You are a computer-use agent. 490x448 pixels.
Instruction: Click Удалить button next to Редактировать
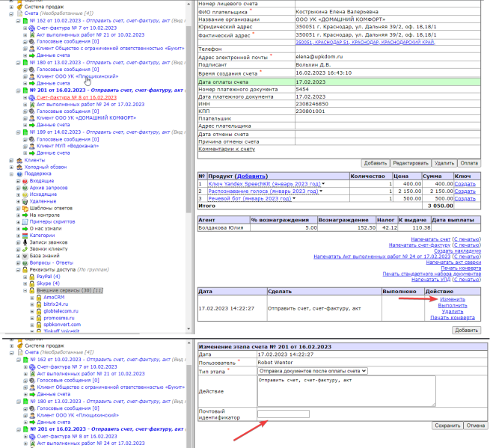[444, 163]
